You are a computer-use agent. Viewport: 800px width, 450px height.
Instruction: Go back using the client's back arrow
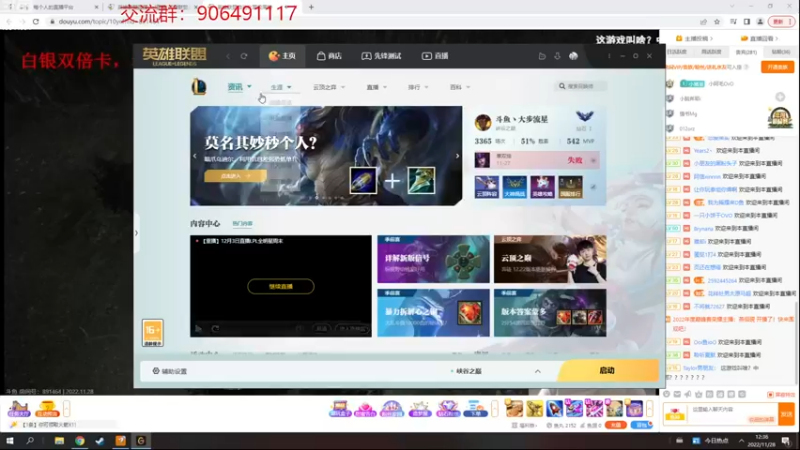(228, 56)
